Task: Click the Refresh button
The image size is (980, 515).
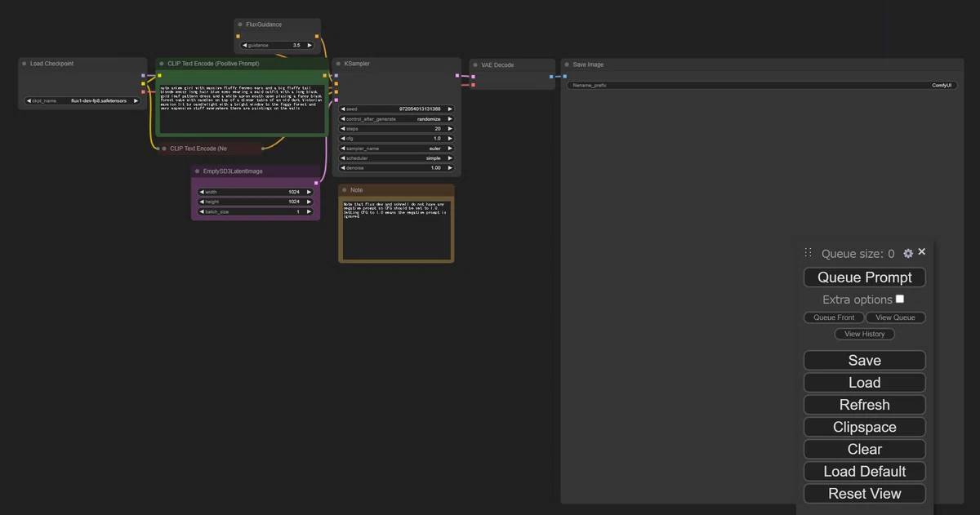Action: click(865, 405)
